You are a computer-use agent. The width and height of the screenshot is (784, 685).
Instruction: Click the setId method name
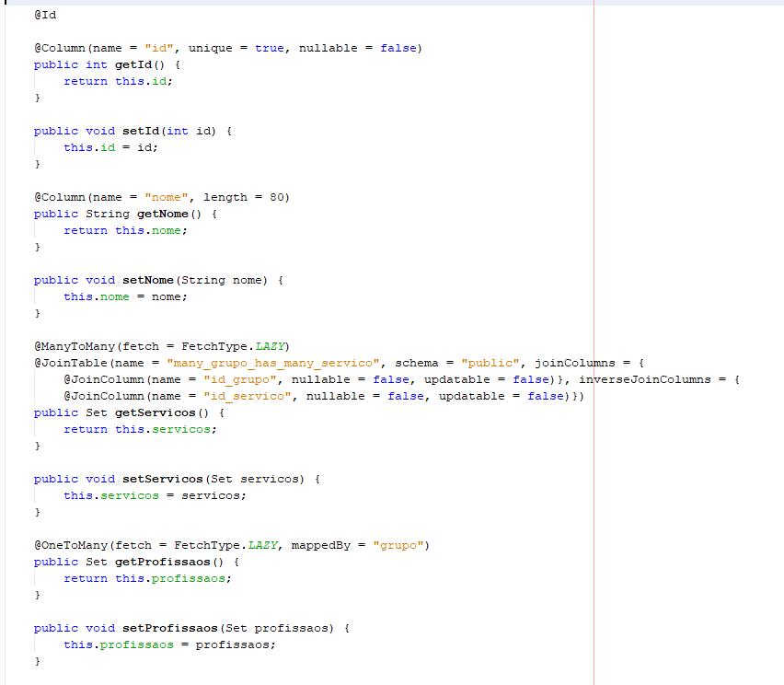point(141,131)
